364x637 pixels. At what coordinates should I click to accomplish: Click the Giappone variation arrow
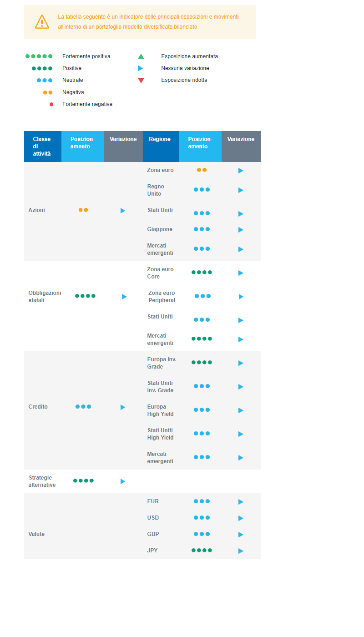point(241,230)
